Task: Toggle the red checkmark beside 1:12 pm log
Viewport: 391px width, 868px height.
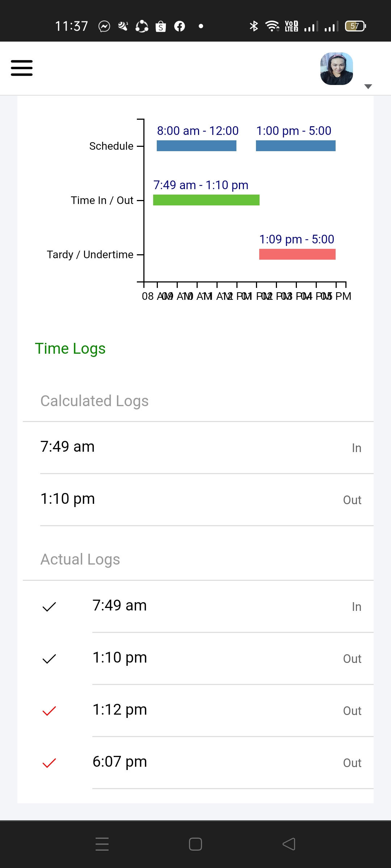Action: pyautogui.click(x=49, y=711)
